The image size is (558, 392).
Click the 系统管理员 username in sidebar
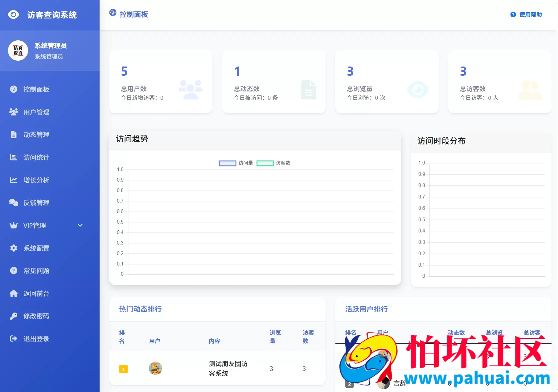pos(51,46)
